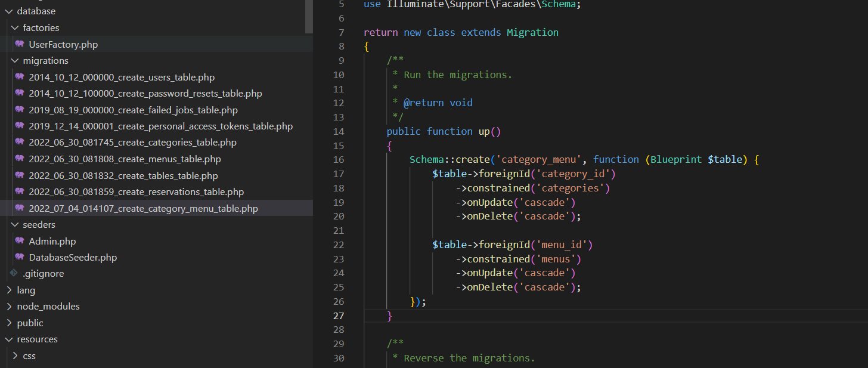The image size is (868, 368).
Task: Click PHP icon beside create_password_resets_table migration
Action: (20, 93)
